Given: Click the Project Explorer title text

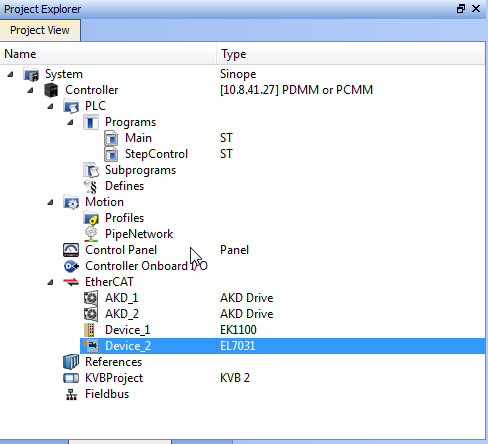Looking at the screenshot, I should tap(42, 9).
